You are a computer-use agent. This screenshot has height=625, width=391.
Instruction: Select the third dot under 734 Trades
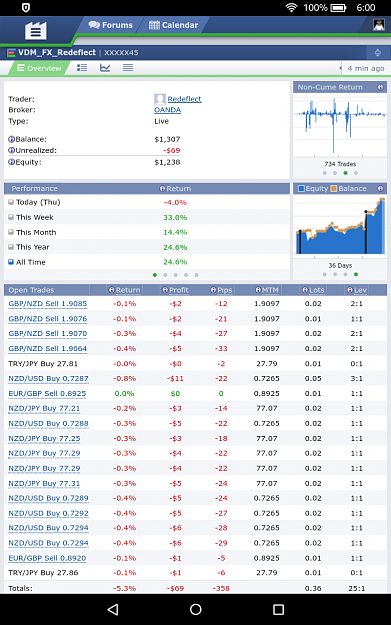pyautogui.click(x=345, y=173)
